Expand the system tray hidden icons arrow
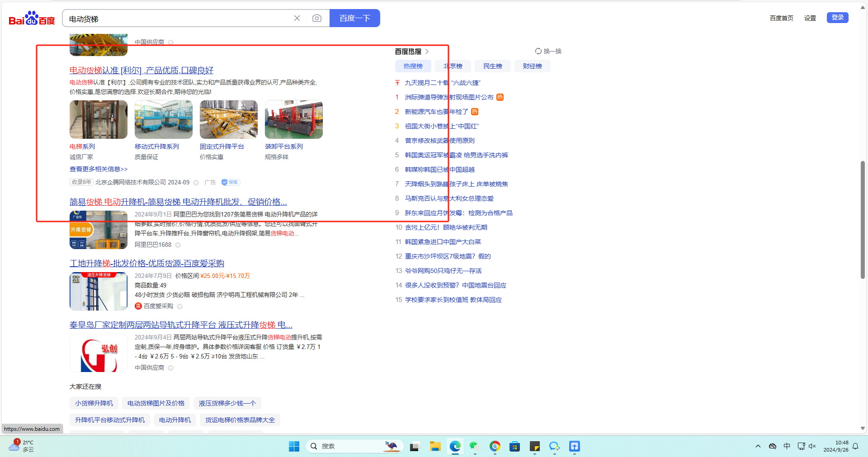 [x=758, y=447]
